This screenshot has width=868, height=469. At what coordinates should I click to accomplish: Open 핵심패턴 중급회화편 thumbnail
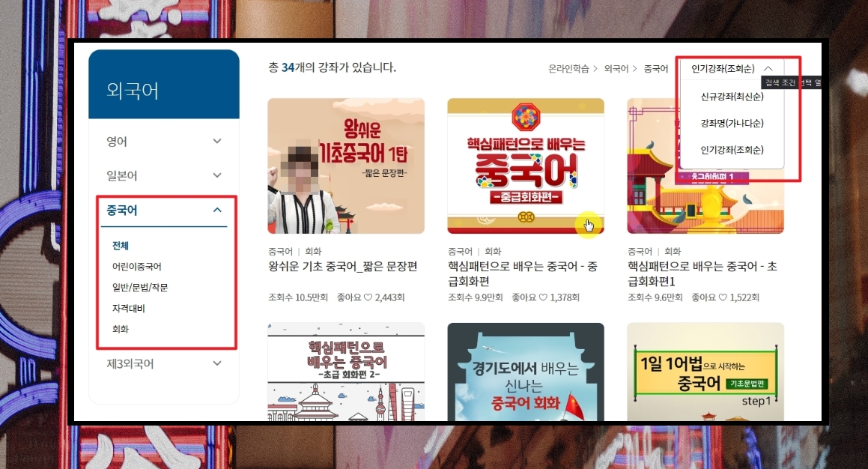(526, 166)
